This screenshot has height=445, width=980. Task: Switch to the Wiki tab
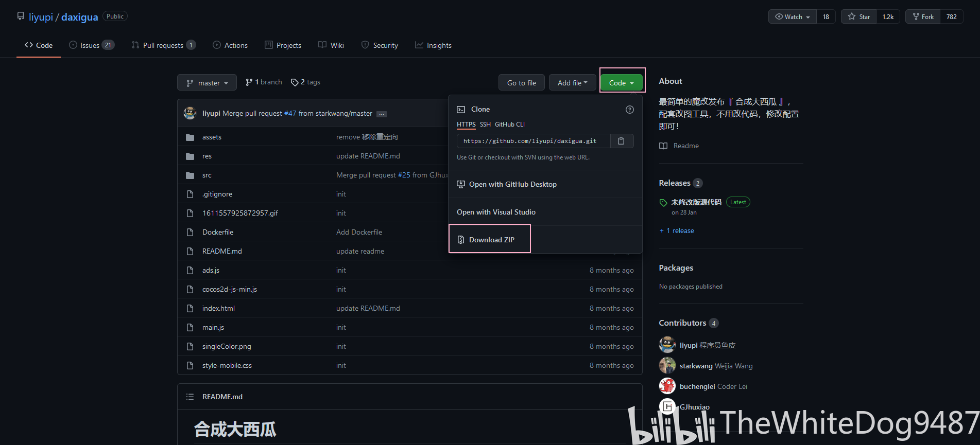[331, 45]
